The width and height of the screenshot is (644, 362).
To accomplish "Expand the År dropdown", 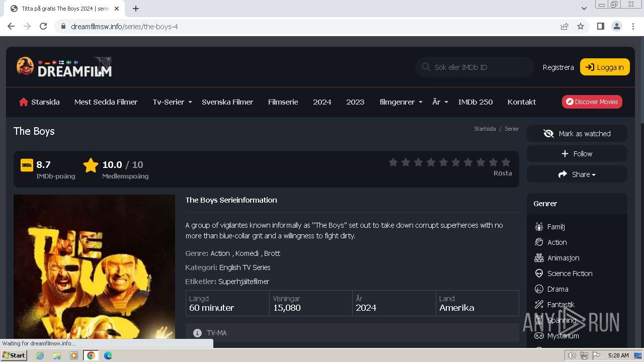I will tap(440, 102).
